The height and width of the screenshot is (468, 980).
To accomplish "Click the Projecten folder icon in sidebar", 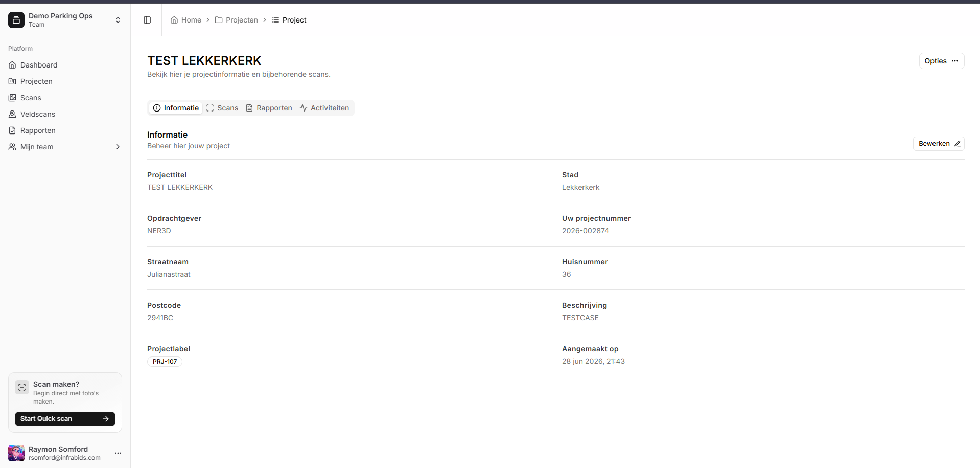I will click(x=12, y=81).
